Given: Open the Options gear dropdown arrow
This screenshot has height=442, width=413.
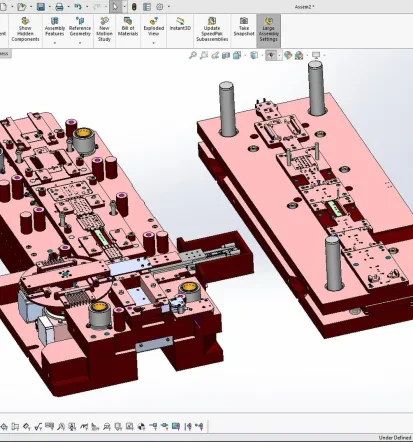Looking at the screenshot, I should (168, 7).
